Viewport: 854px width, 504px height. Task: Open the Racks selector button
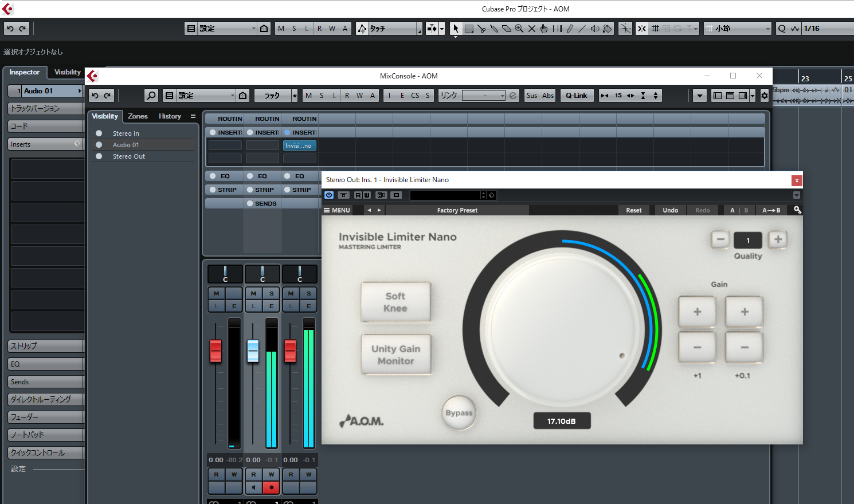pos(272,96)
